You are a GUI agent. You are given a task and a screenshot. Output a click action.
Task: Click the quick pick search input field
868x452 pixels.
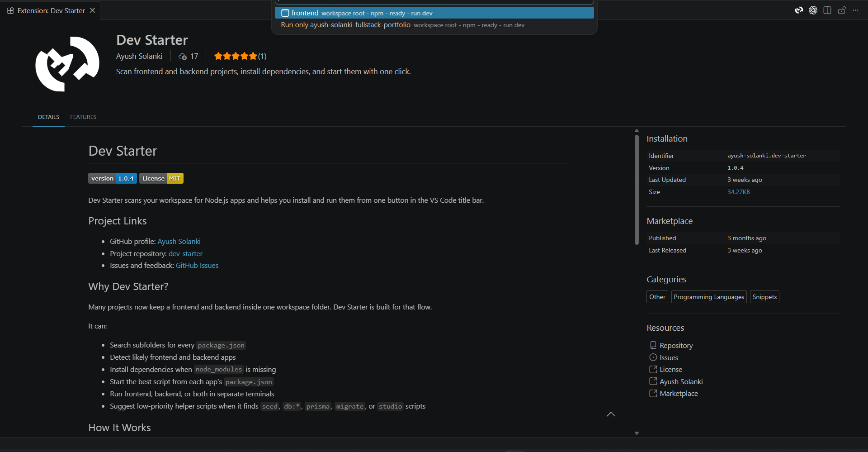[434, 2]
